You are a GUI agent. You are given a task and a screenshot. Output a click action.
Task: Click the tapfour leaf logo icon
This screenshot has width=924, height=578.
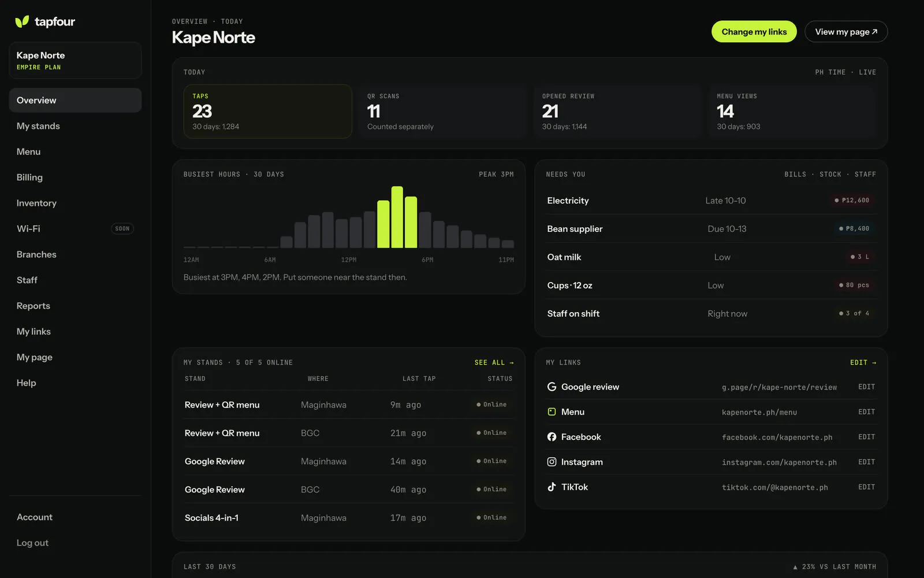coord(22,22)
